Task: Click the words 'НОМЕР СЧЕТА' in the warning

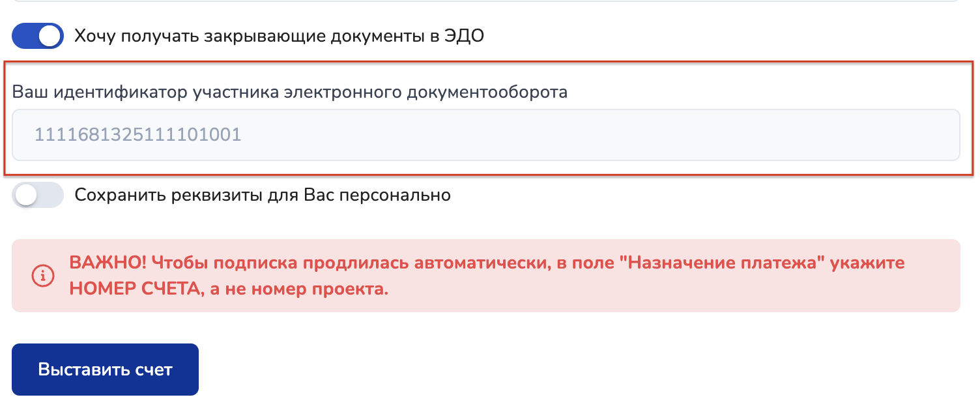Action: pyautogui.click(x=133, y=289)
